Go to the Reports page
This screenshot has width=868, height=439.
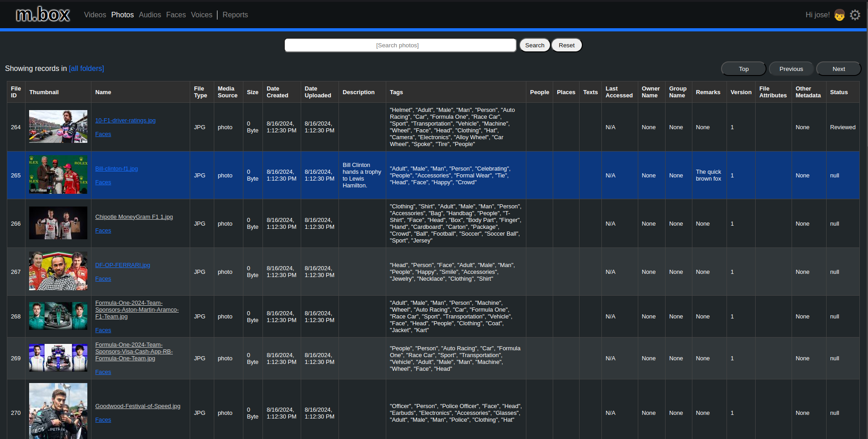235,15
